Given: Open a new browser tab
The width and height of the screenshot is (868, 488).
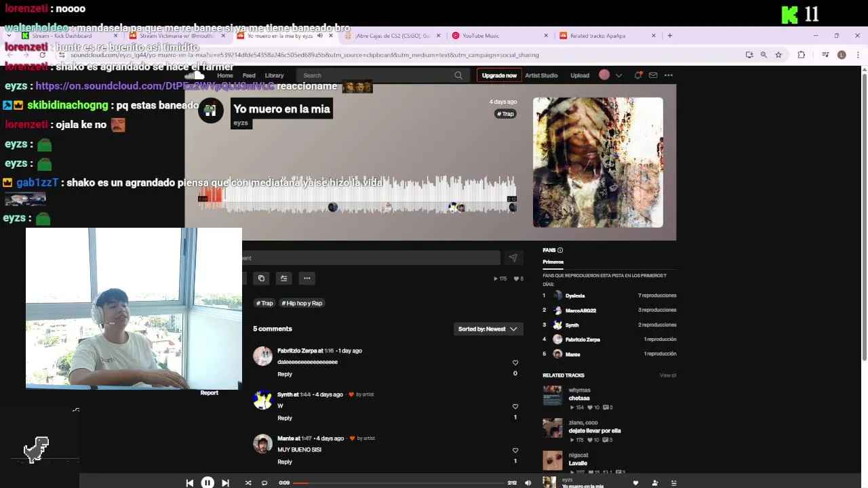Looking at the screenshot, I should coord(670,36).
